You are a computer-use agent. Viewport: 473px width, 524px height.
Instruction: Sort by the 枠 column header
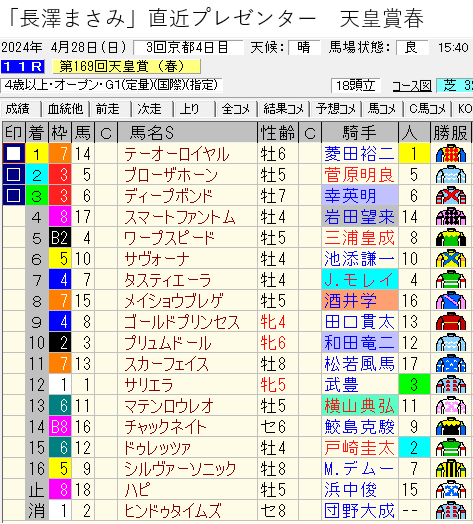point(60,133)
